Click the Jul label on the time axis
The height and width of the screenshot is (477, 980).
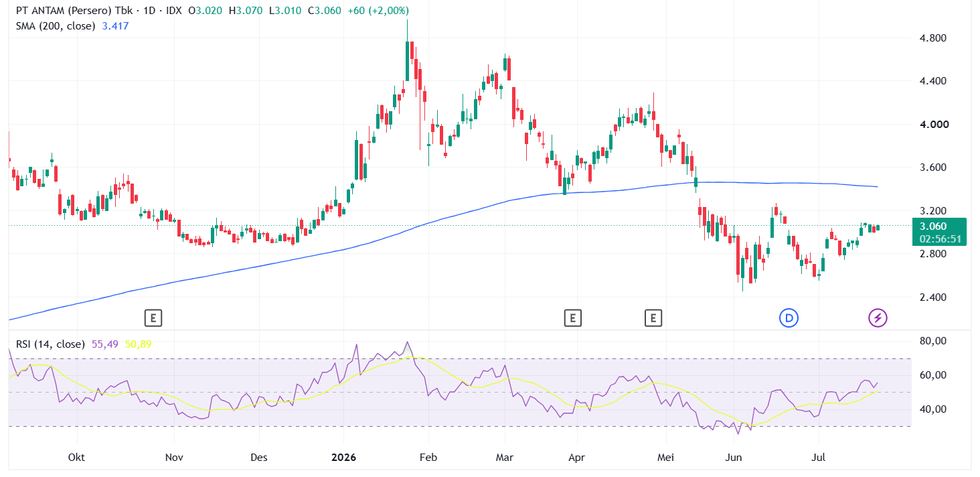click(x=819, y=458)
